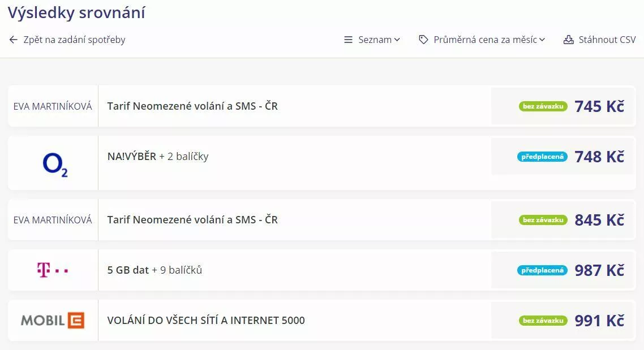Open the NA!VÝBĚR + 2 balíčky offer
This screenshot has width=644, height=350.
[158, 157]
